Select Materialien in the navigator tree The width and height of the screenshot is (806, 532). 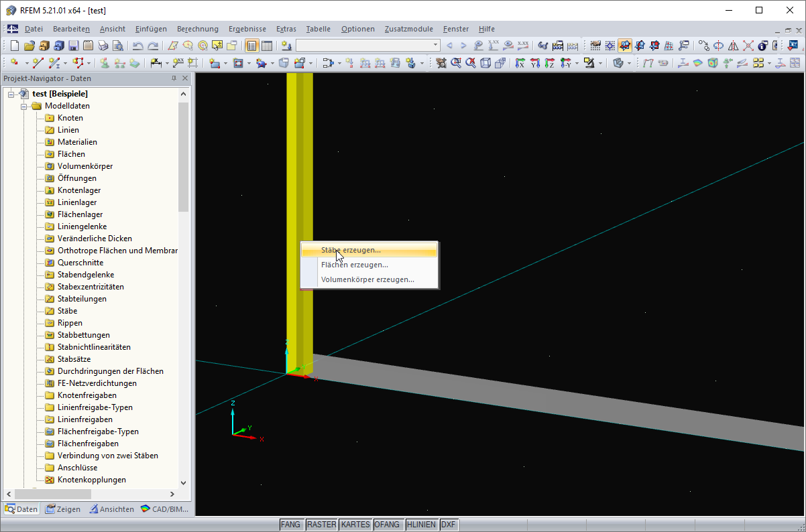pos(77,142)
